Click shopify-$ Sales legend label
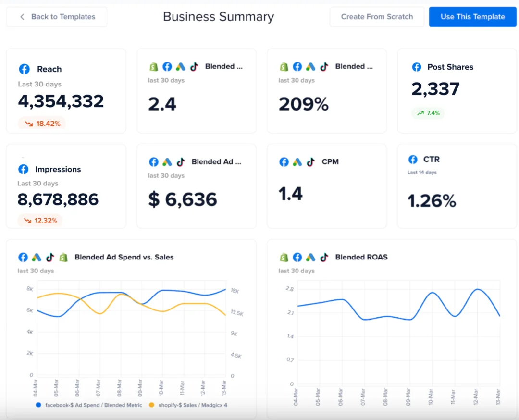Image resolution: width=519 pixels, height=420 pixels. pyautogui.click(x=193, y=405)
